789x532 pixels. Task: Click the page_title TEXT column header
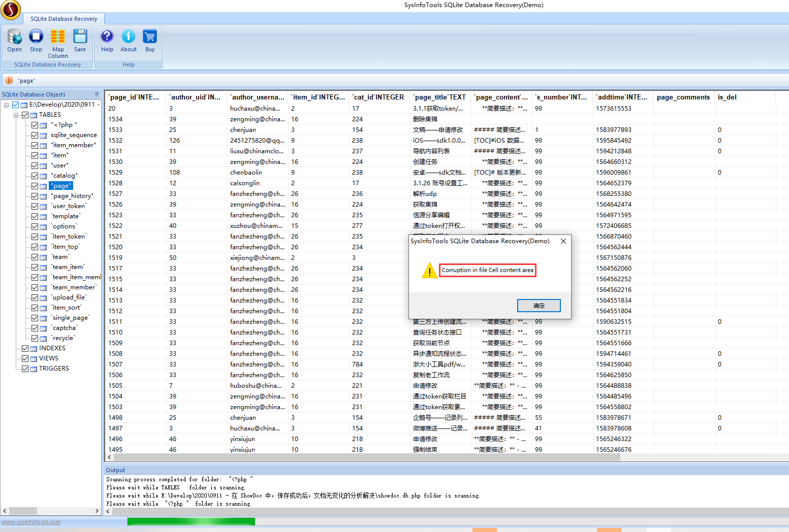click(x=439, y=97)
